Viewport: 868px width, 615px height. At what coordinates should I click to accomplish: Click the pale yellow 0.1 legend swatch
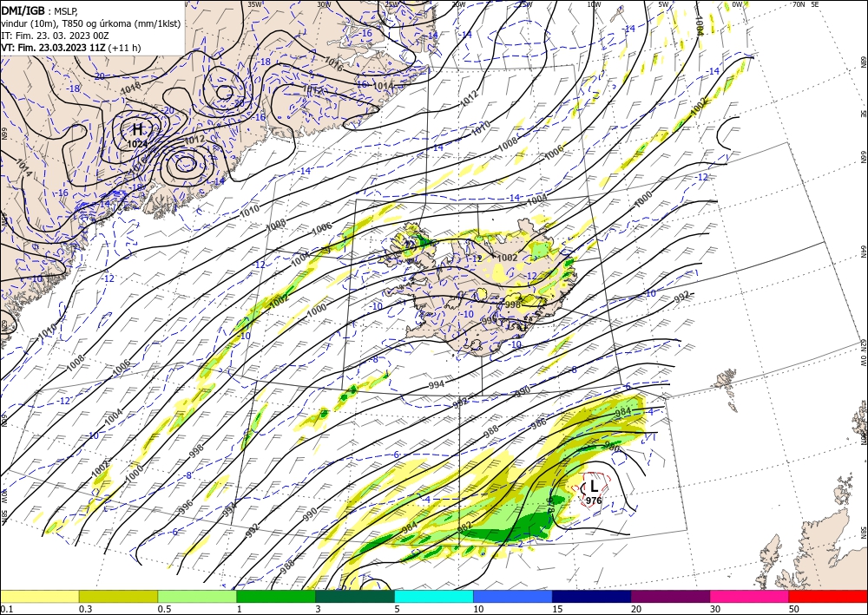pos(40,597)
